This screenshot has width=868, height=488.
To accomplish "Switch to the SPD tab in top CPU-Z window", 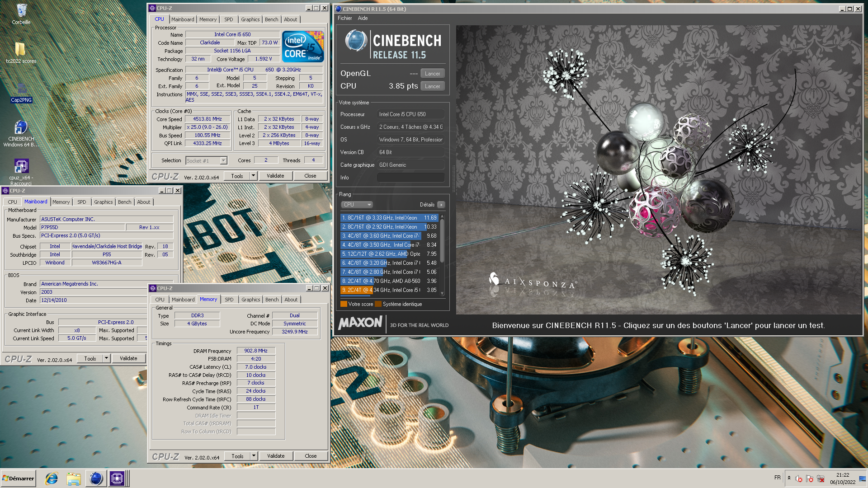I will pyautogui.click(x=229, y=19).
